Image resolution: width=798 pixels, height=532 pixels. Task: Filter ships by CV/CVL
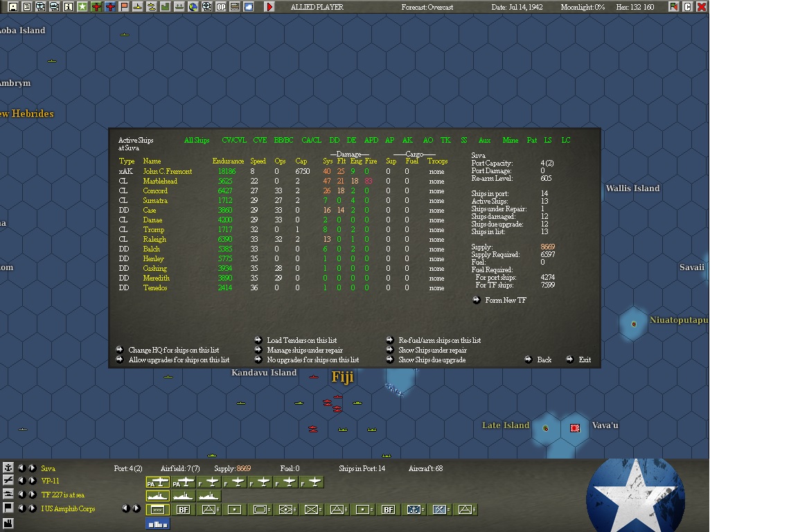234,140
